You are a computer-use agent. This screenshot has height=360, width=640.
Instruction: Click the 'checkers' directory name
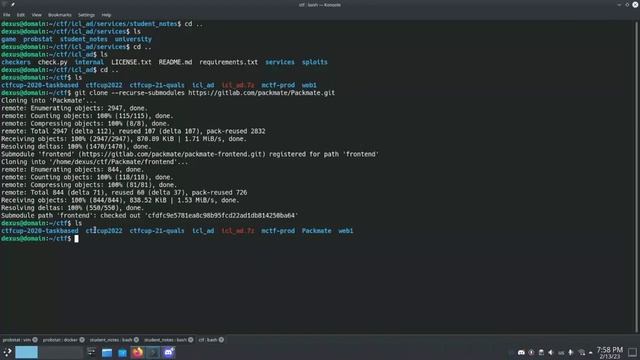16,62
